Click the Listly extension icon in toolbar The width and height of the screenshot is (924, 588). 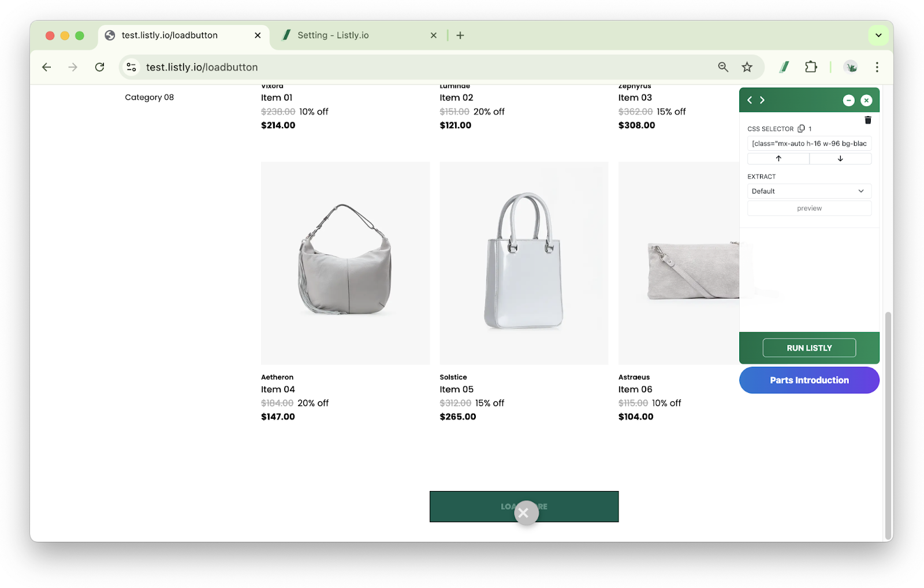784,67
